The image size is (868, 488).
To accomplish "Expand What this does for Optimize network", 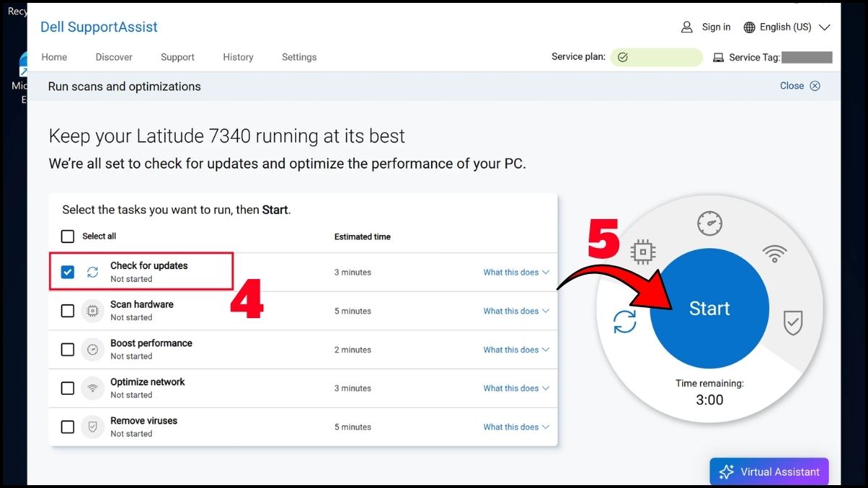I will pos(516,388).
